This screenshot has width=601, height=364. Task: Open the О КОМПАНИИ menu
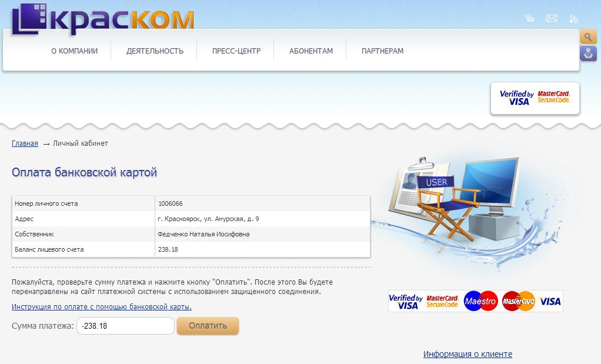74,51
